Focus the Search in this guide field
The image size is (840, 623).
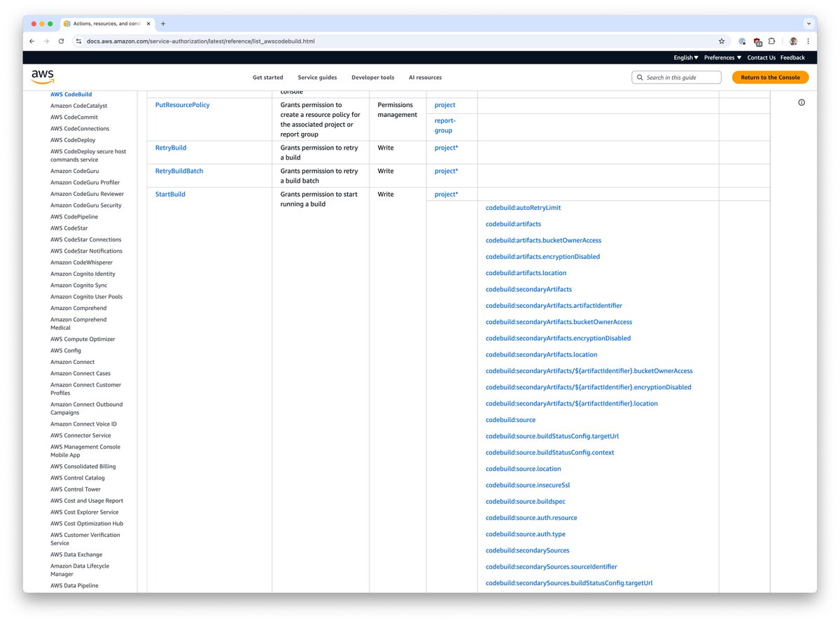coord(676,78)
